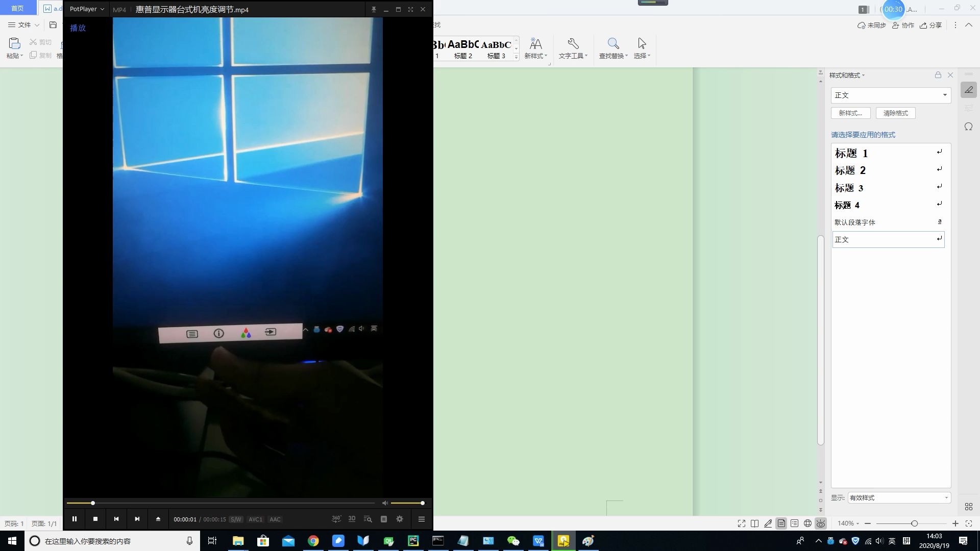Click the eject open-file button
Viewport: 980px width, 551px height.
[x=158, y=519]
